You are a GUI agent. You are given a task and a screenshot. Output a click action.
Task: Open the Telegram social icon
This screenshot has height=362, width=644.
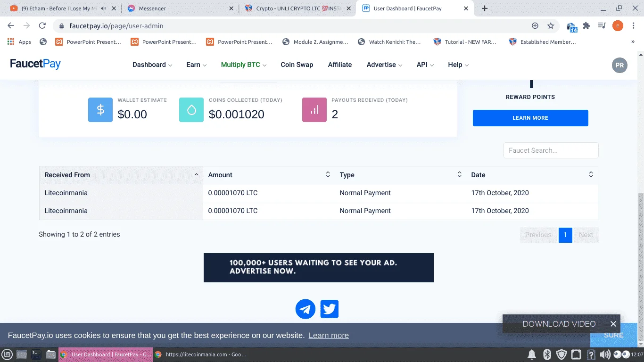305,309
